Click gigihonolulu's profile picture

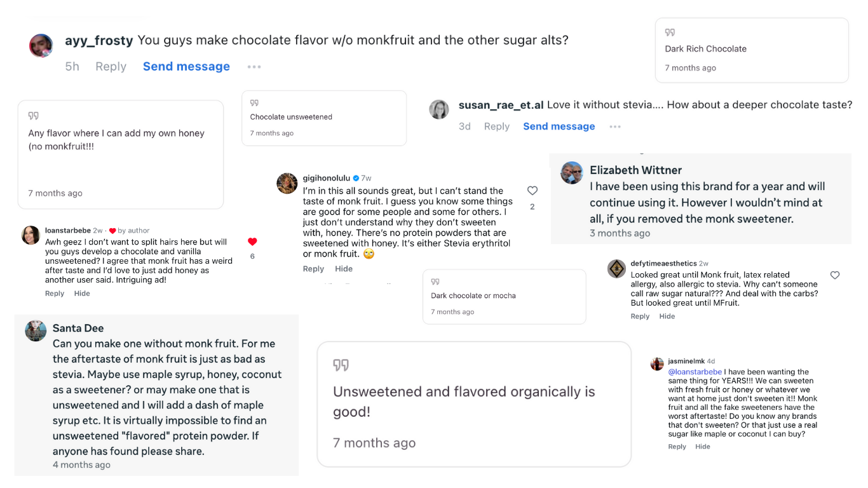[x=287, y=183]
